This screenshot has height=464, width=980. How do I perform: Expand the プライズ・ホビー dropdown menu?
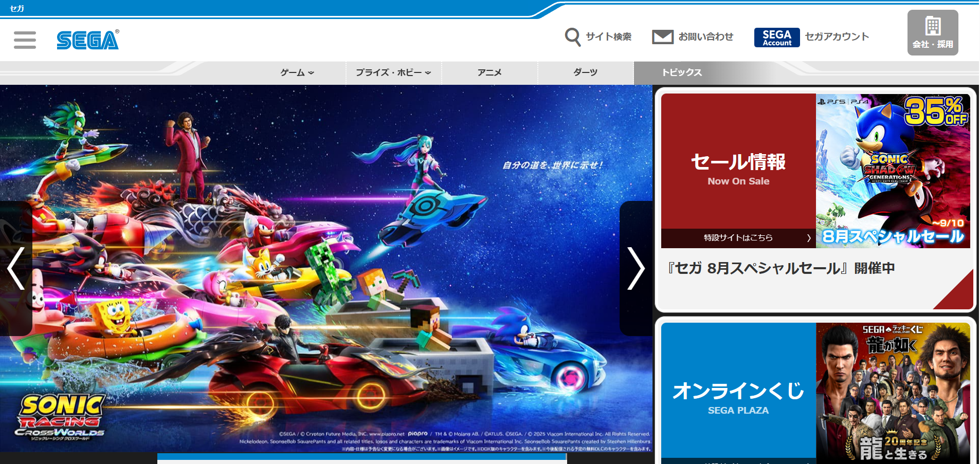[392, 72]
